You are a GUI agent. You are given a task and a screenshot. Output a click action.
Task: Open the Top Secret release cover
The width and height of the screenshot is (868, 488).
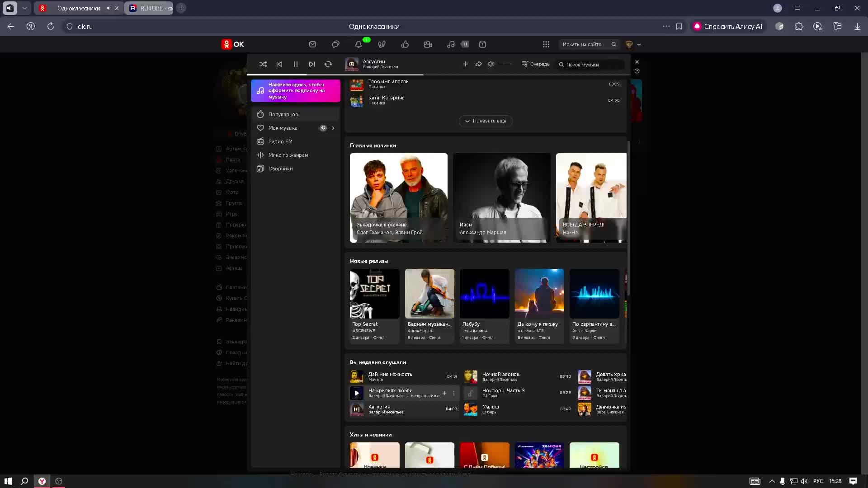[x=375, y=294]
